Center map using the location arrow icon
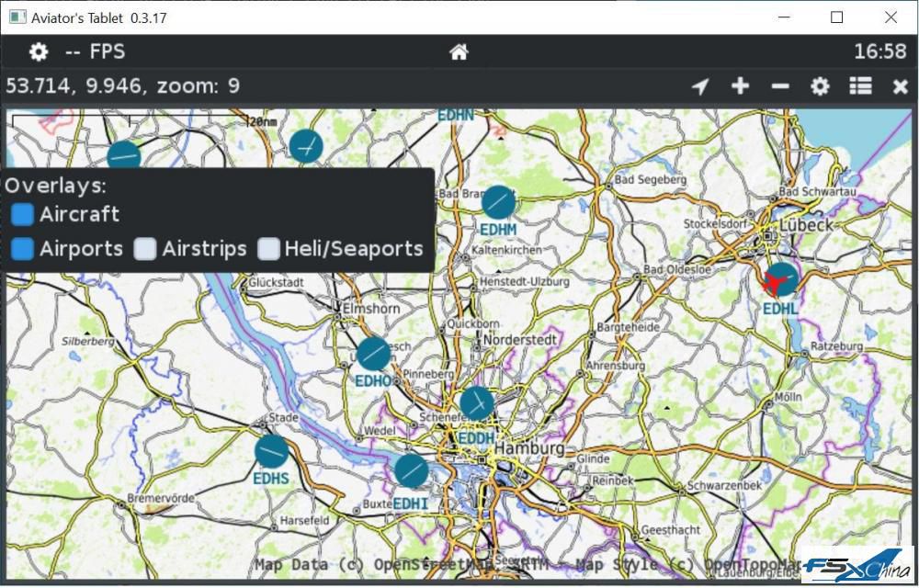Image resolution: width=919 pixels, height=588 pixels. coord(700,86)
